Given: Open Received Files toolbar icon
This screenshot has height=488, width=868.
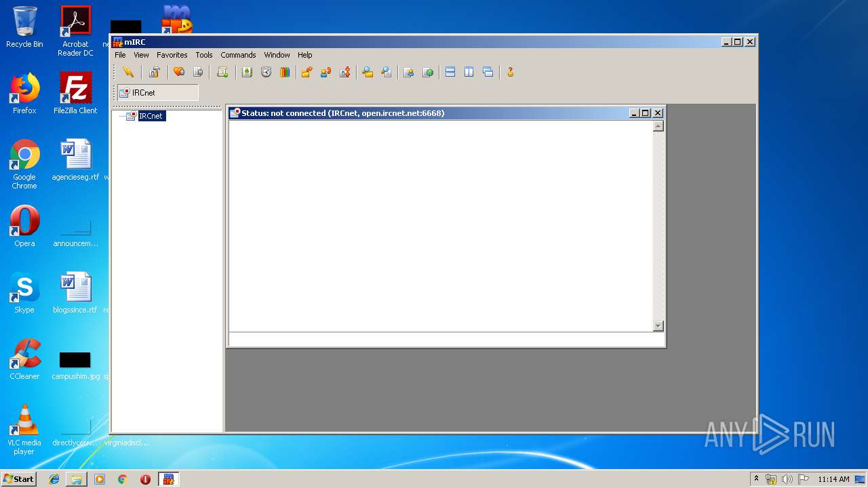Looking at the screenshot, I should pos(368,73).
